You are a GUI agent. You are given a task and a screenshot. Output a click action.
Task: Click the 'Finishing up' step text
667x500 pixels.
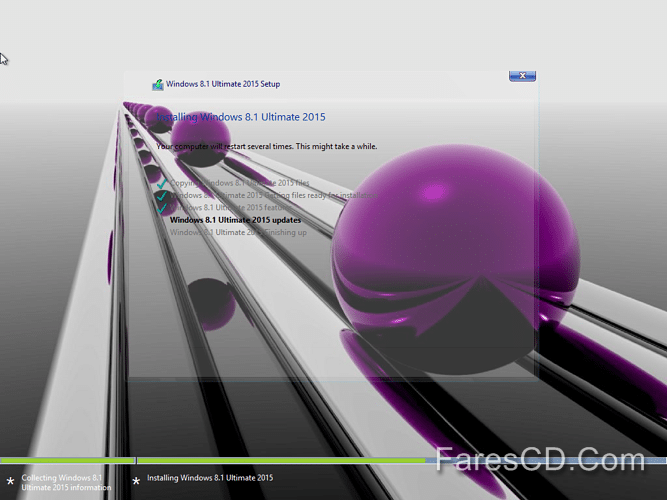click(x=238, y=232)
